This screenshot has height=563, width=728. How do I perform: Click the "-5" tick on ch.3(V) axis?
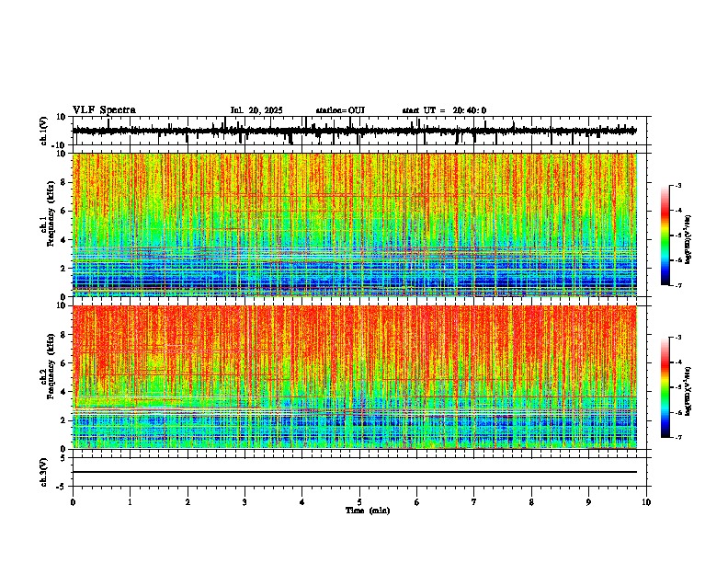[x=62, y=487]
